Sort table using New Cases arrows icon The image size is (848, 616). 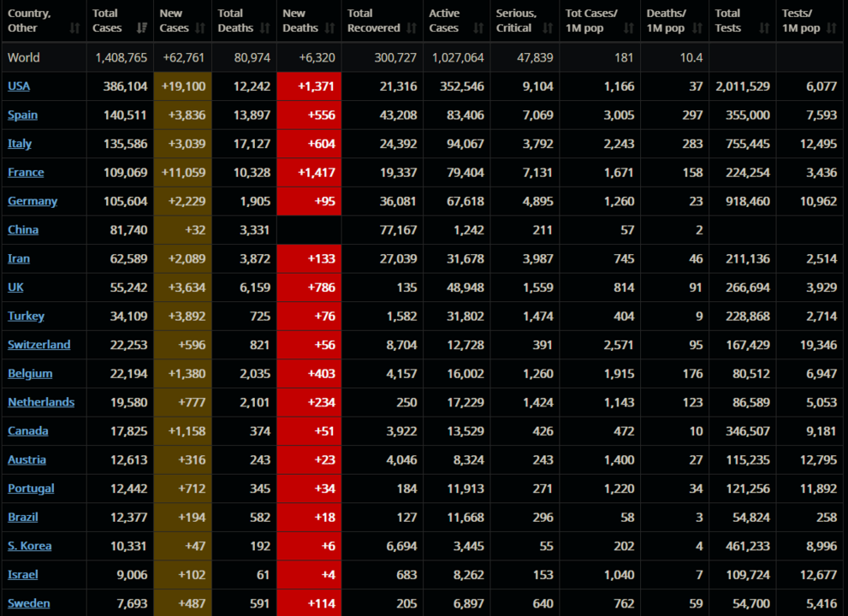200,28
